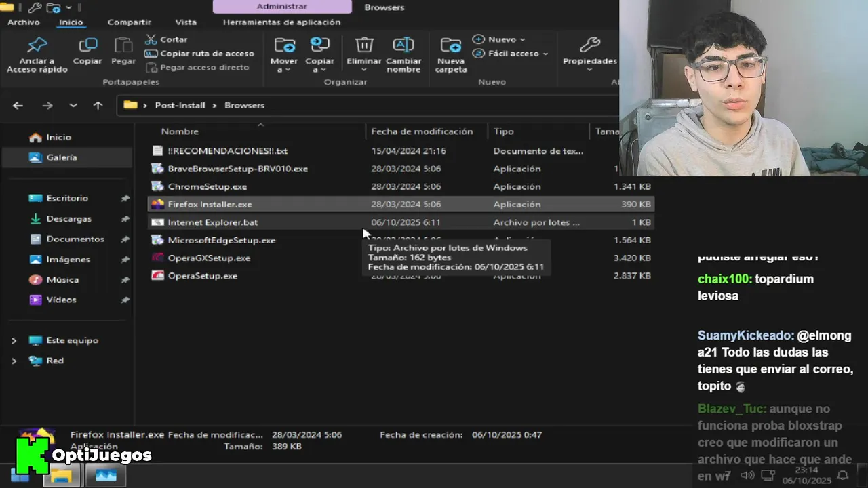The height and width of the screenshot is (488, 868).
Task: Open Música quick access folder
Action: point(62,279)
